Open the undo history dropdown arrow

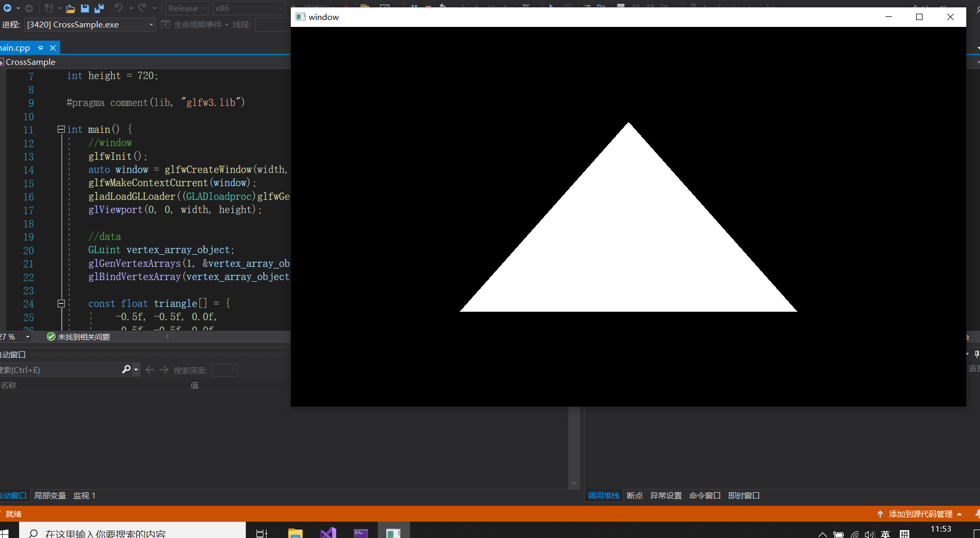131,8
